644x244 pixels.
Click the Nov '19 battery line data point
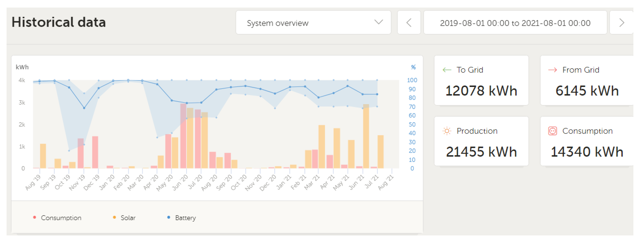click(84, 108)
